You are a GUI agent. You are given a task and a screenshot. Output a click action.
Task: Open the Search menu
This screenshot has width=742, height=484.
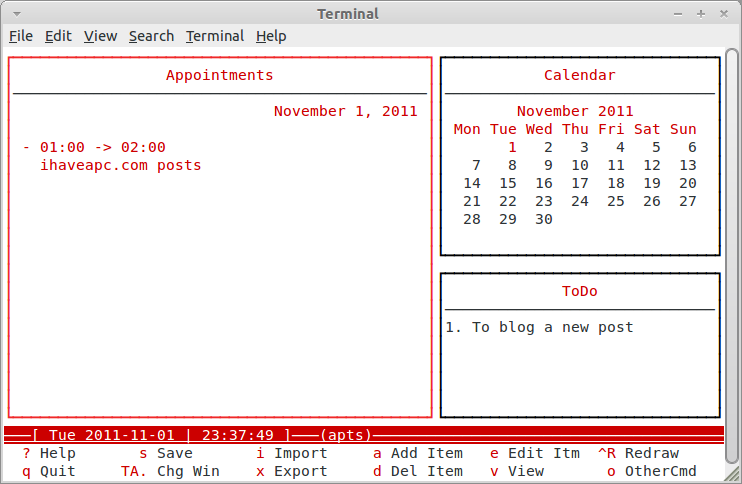click(x=151, y=36)
